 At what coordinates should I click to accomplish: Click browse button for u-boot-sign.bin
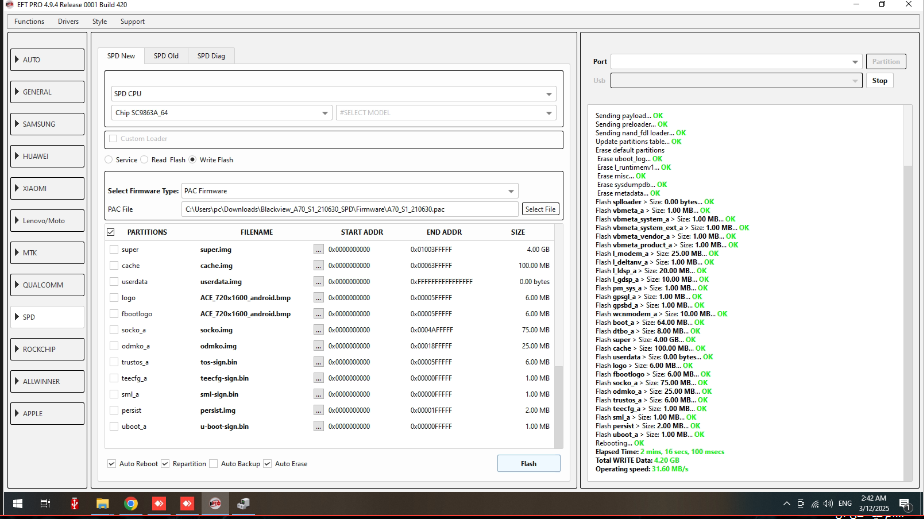pos(318,427)
